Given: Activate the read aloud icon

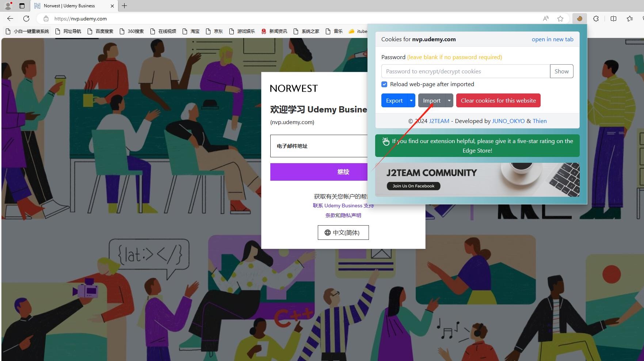Looking at the screenshot, I should coord(546,19).
